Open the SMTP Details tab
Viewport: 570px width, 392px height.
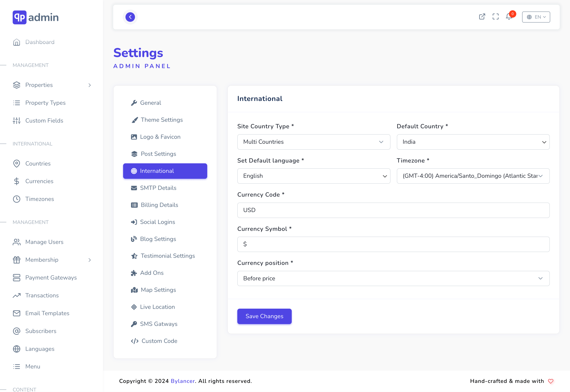click(x=165, y=188)
